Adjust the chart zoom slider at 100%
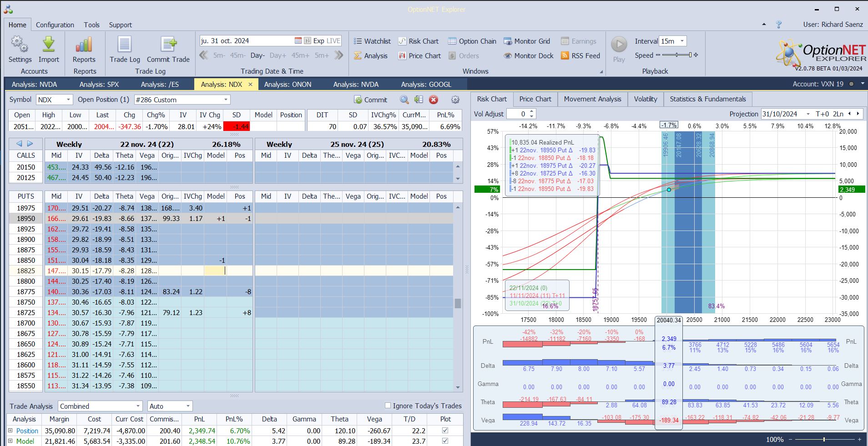Image resolution: width=868 pixels, height=446 pixels. (x=824, y=440)
